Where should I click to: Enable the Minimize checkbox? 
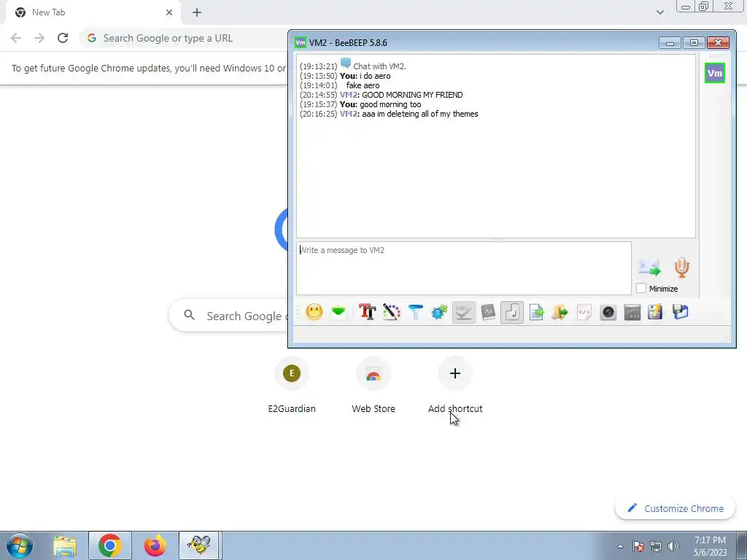[641, 288]
